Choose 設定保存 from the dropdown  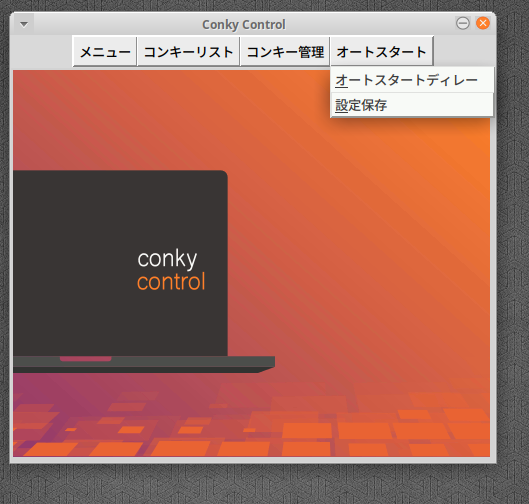[412, 105]
